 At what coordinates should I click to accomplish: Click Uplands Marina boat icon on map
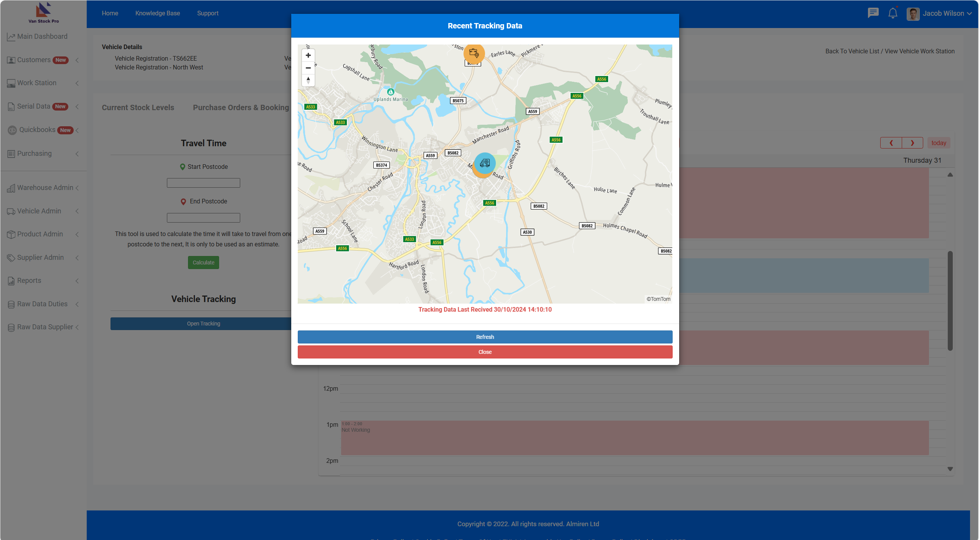click(391, 92)
